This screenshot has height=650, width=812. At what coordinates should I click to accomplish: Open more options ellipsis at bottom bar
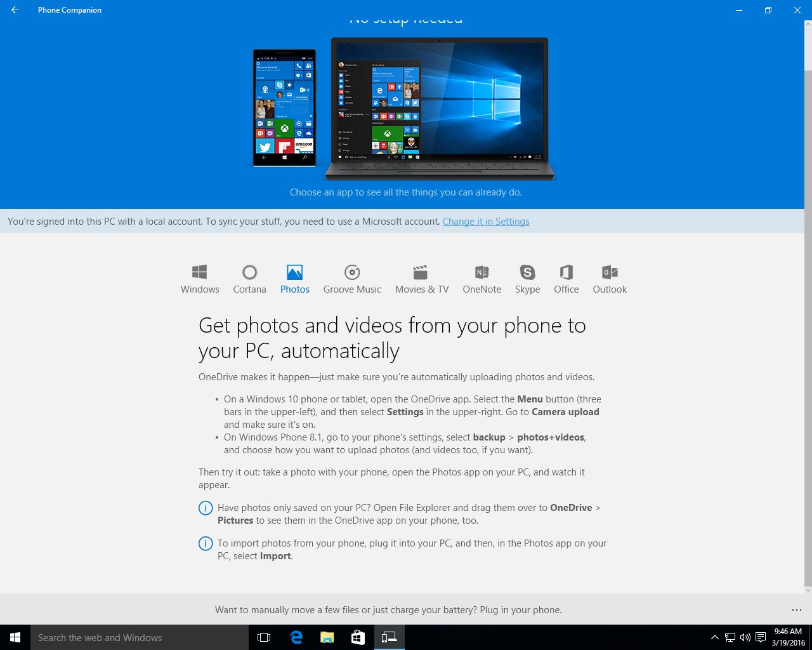[x=797, y=610]
